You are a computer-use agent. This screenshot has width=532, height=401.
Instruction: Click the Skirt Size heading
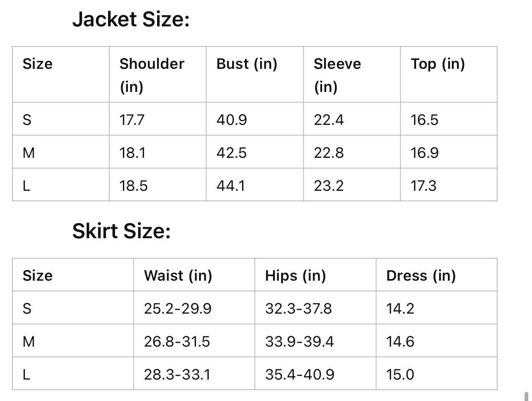[x=121, y=231]
